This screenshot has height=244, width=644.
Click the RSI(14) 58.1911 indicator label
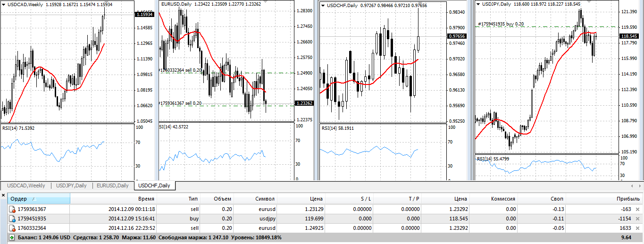click(338, 128)
